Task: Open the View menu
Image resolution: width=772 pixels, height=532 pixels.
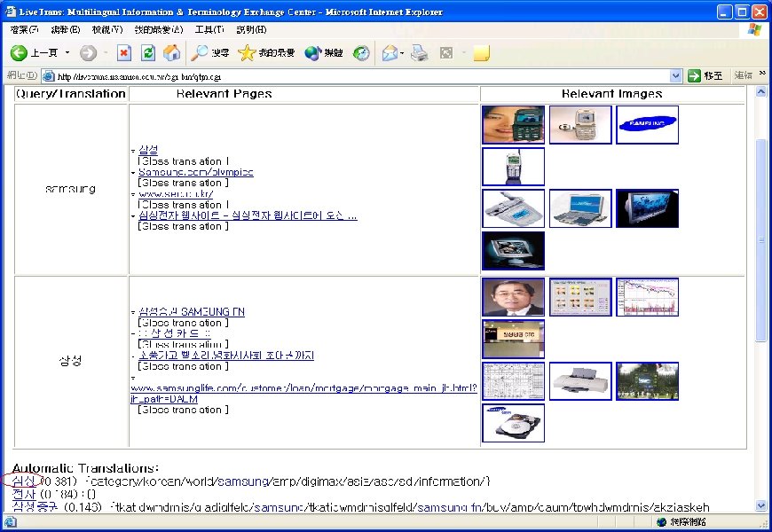Action: click(x=107, y=29)
